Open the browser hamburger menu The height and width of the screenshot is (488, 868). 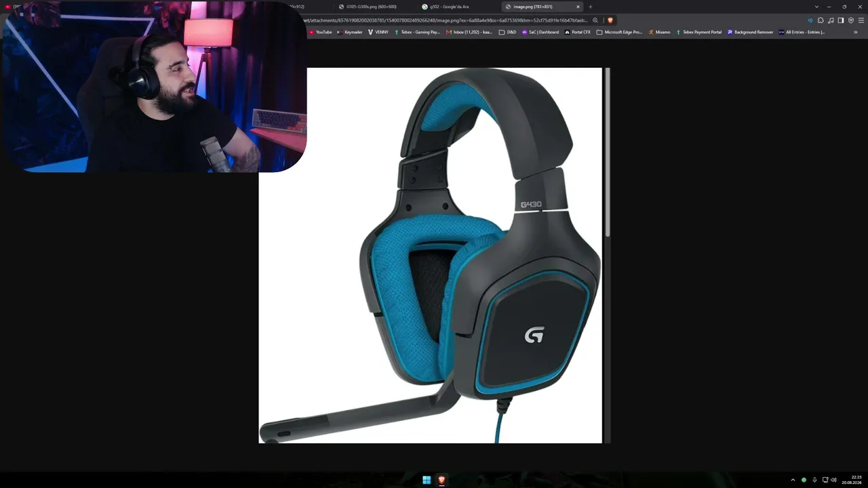pos(861,20)
